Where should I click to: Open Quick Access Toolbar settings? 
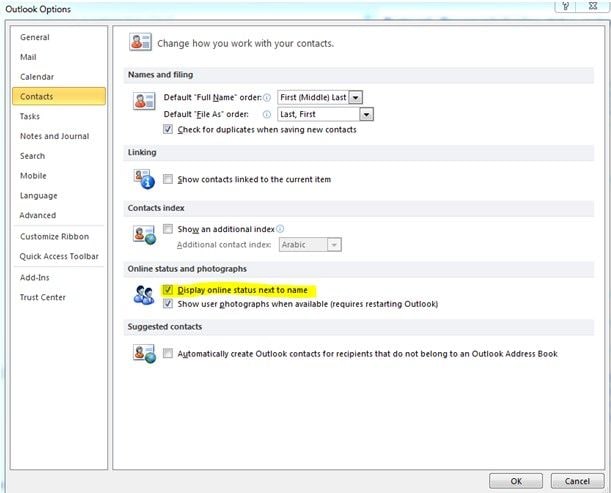click(x=59, y=256)
